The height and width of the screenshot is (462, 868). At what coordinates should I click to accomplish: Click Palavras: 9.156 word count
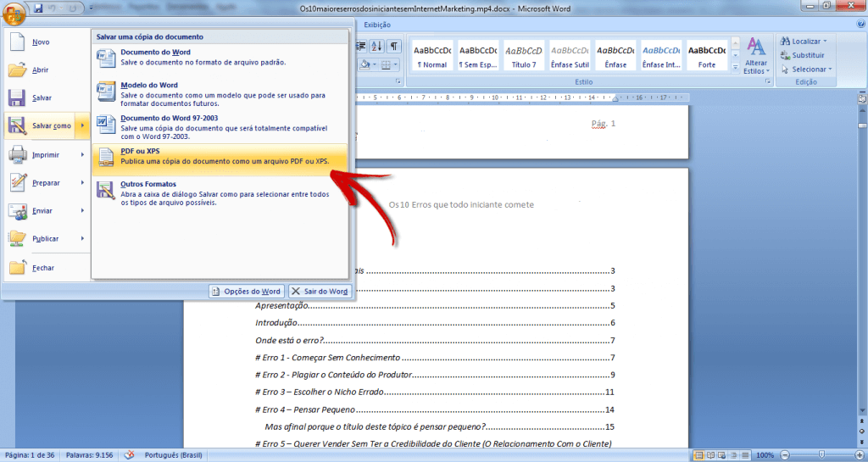tap(89, 455)
